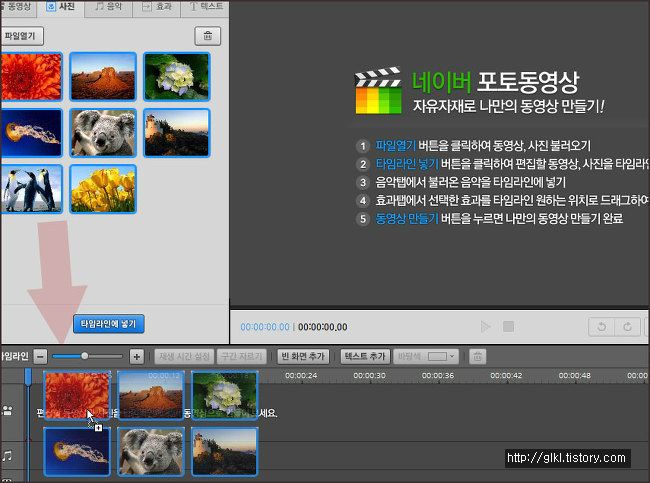
Task: Adjust the timeline zoom slider handle
Action: click(85, 356)
